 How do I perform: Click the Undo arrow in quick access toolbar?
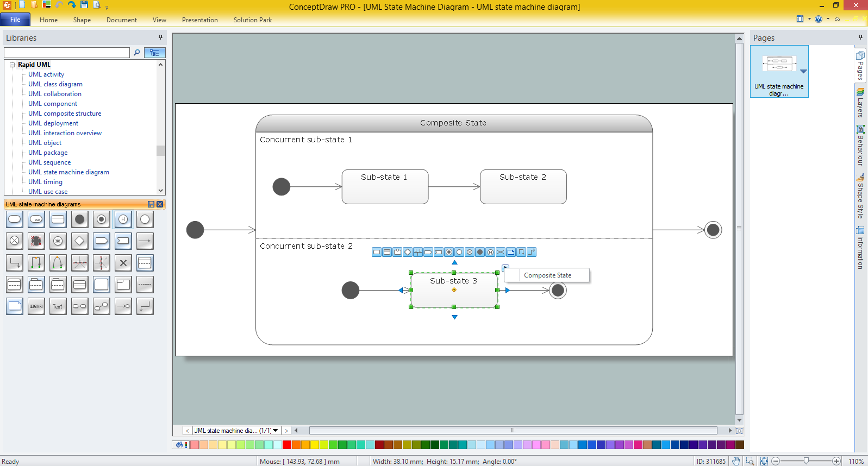point(59,5)
